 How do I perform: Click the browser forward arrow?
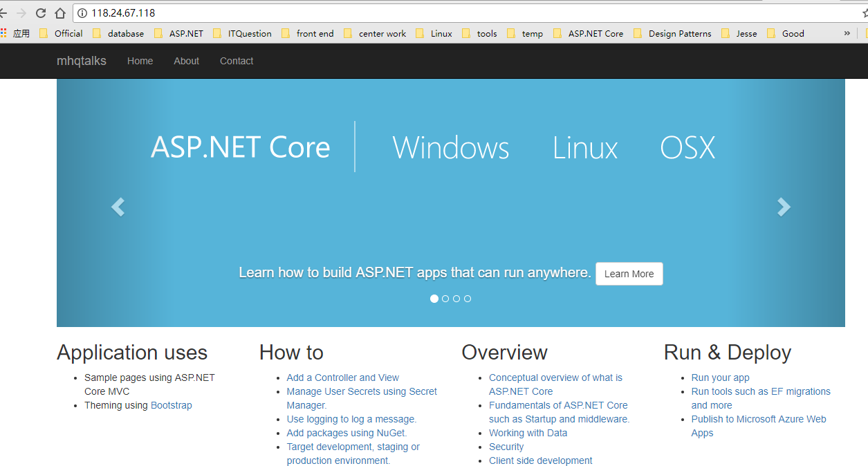(21, 13)
